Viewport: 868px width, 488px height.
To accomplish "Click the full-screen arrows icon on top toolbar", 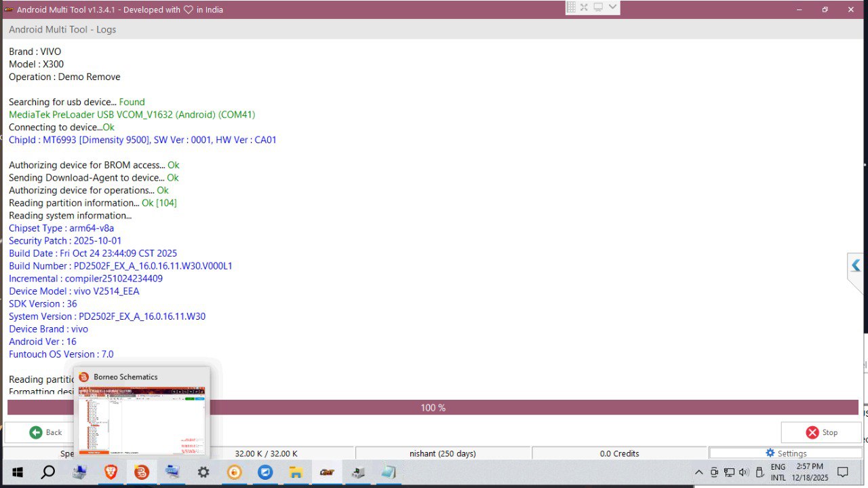I will 584,7.
